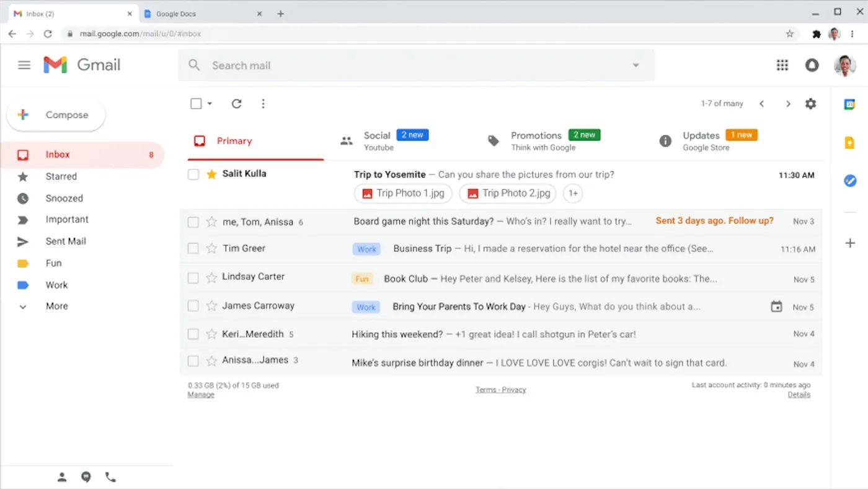This screenshot has height=489, width=868.
Task: Compose a new email
Action: (56, 114)
